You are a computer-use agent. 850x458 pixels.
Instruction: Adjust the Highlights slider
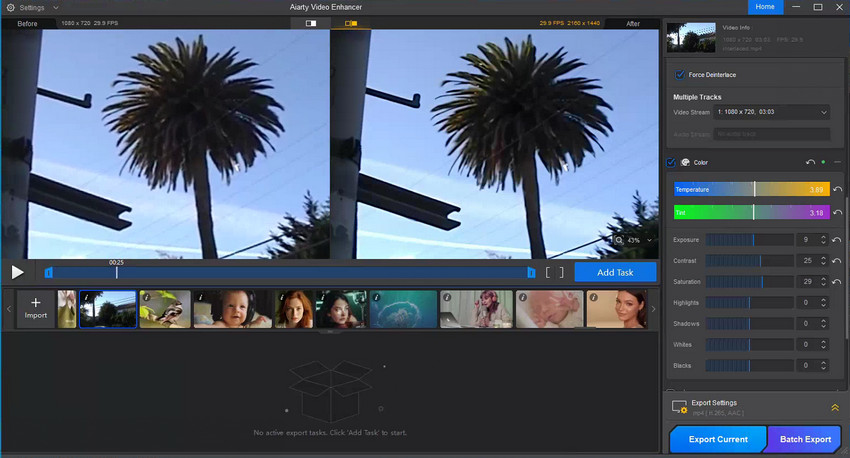(749, 302)
